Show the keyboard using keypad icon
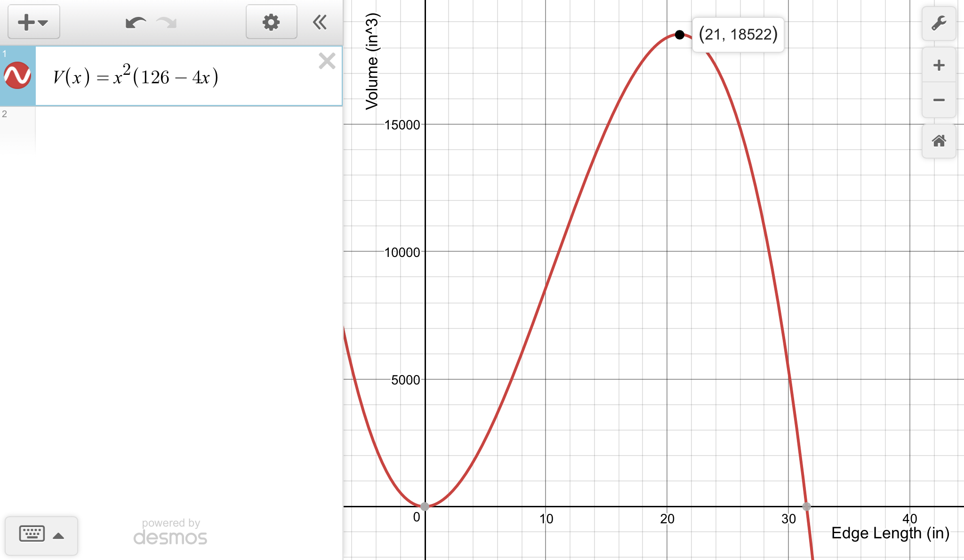The width and height of the screenshot is (964, 560). coord(32,534)
